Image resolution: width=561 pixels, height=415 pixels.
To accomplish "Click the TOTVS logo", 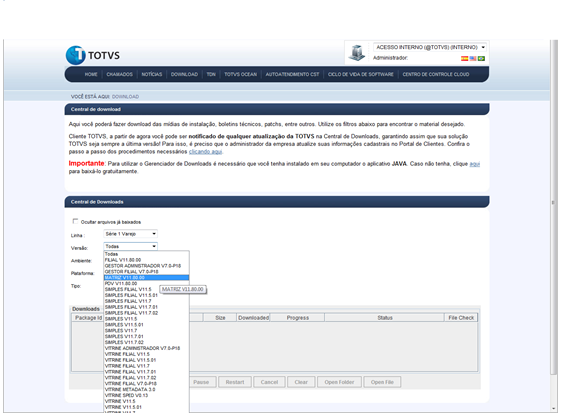I will point(93,55).
